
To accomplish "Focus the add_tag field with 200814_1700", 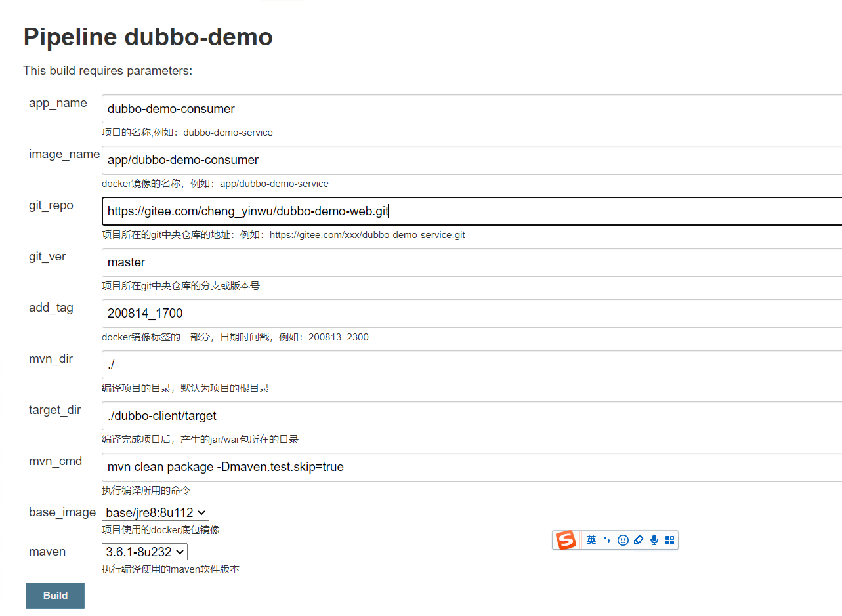I will 472,314.
